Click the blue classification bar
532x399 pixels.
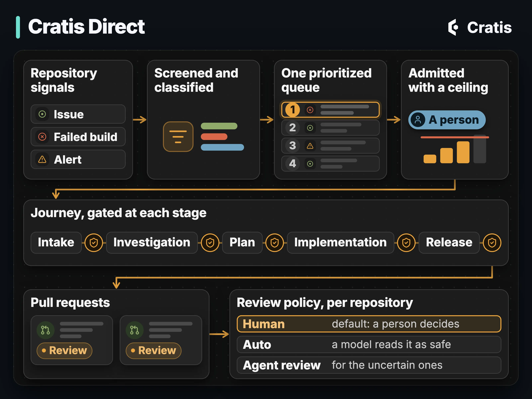(x=222, y=147)
